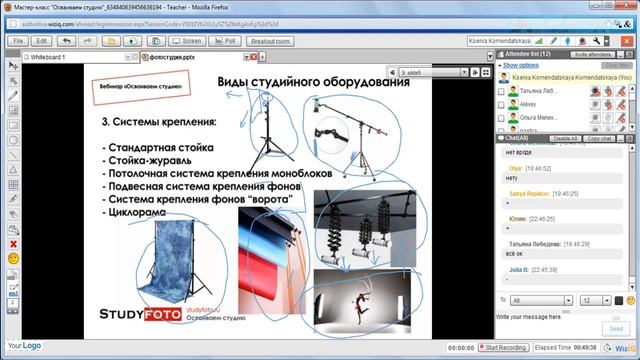This screenshot has height=360, width=640.
Task: Click Start Recording
Action: [x=504, y=348]
